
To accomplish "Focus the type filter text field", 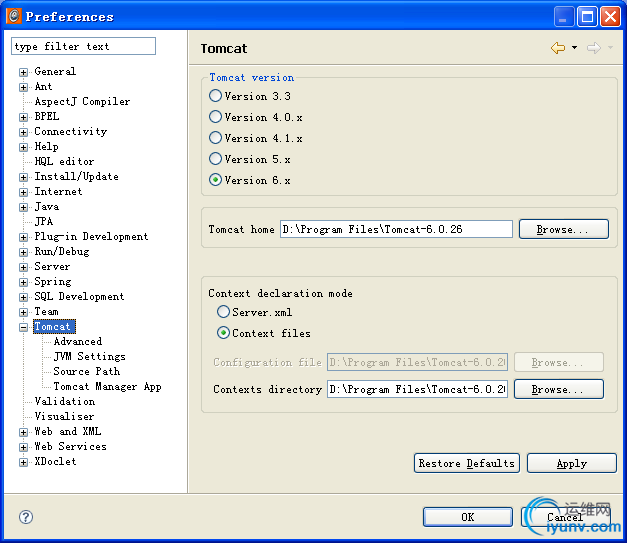I will pos(83,46).
